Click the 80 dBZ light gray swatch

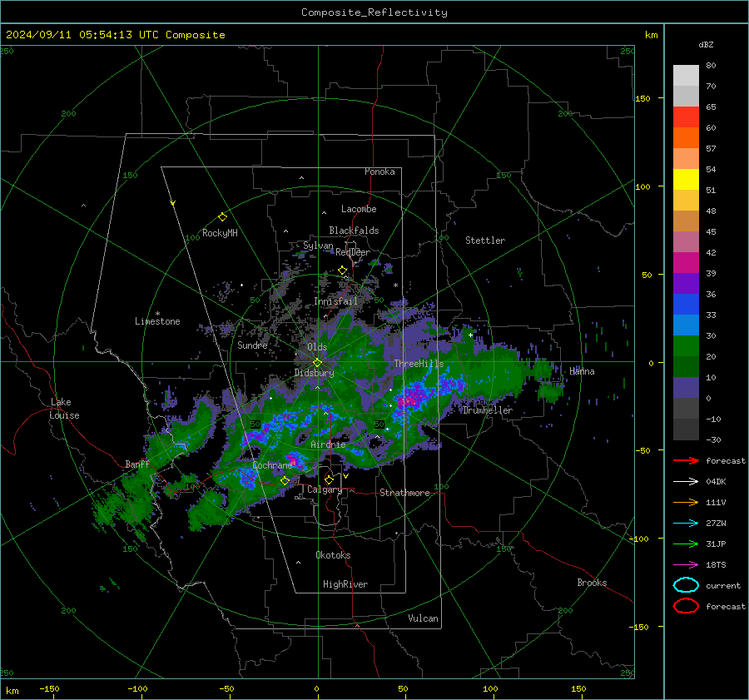pyautogui.click(x=686, y=75)
